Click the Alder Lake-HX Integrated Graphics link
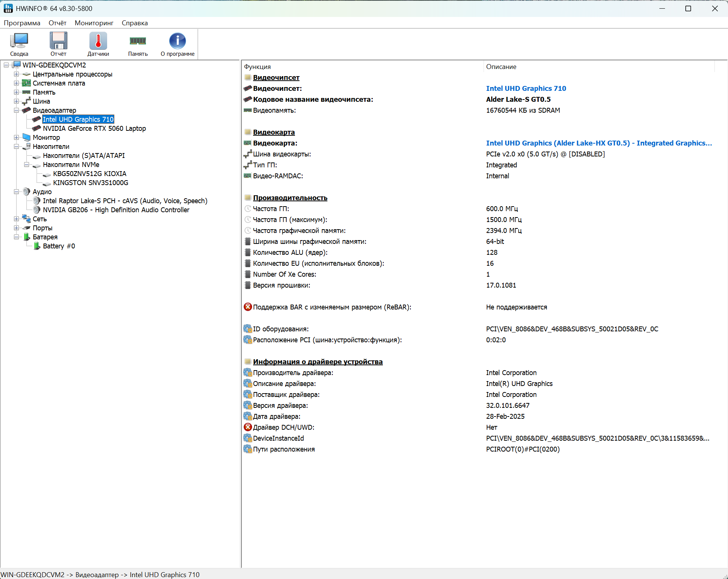Viewport: 728px width, 579px height. click(x=599, y=143)
